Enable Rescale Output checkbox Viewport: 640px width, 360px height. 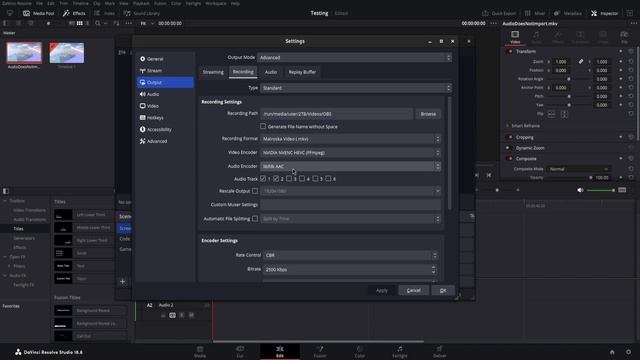click(255, 191)
